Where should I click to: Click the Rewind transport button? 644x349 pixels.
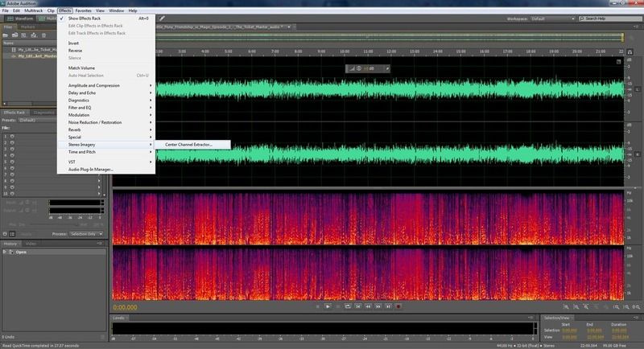[x=368, y=306]
